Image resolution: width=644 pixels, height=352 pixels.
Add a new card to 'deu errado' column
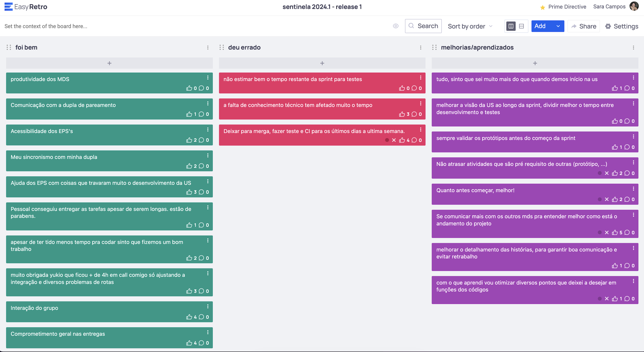click(322, 63)
